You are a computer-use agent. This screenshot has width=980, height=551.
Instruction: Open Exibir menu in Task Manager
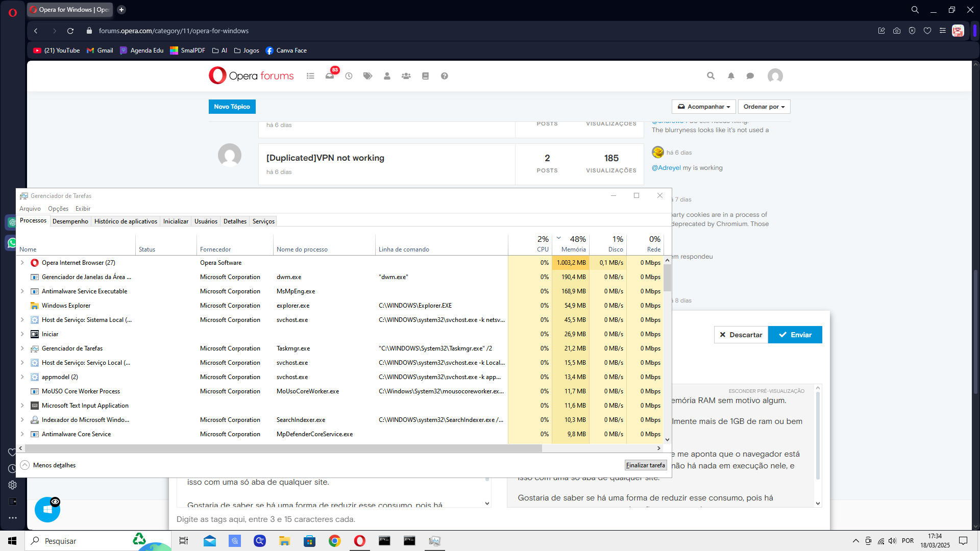[83, 209]
